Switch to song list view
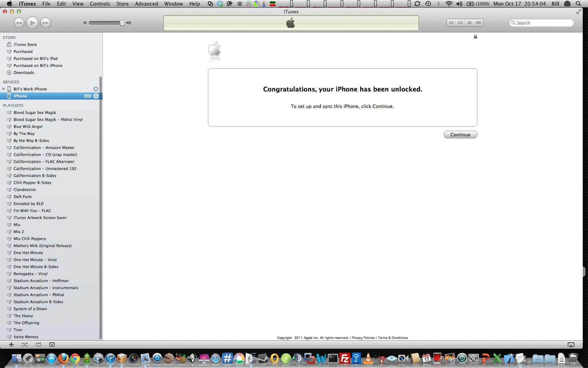Screen dimensions: 588x368 point(451,23)
